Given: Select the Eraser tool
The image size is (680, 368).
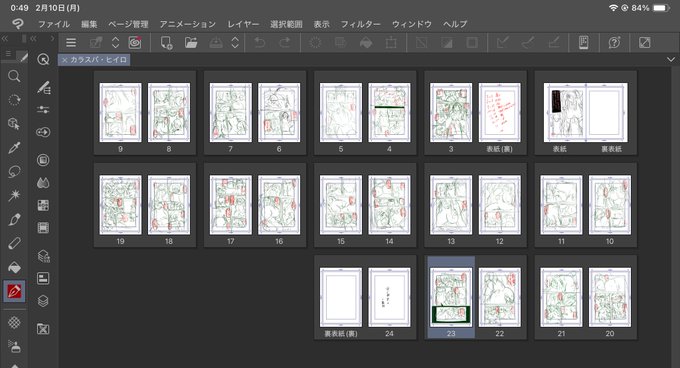Looking at the screenshot, I should [x=14, y=243].
